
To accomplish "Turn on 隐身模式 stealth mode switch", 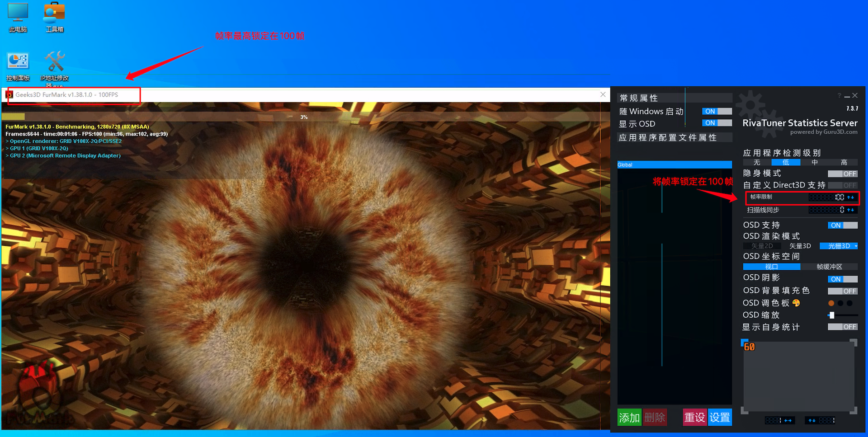I will point(842,174).
